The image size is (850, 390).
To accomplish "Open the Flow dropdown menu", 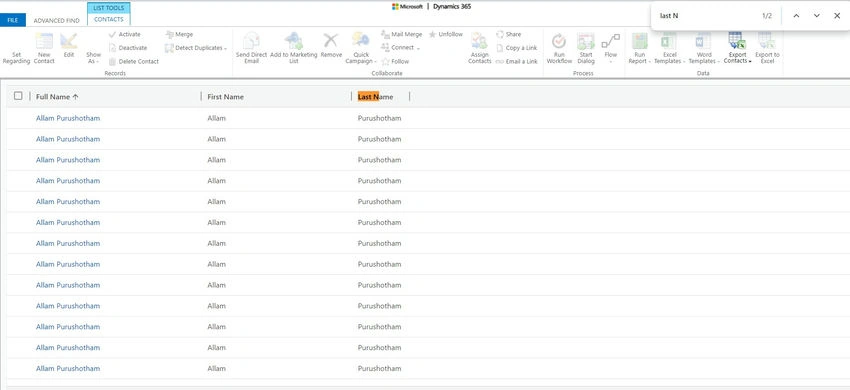I will pos(611,49).
